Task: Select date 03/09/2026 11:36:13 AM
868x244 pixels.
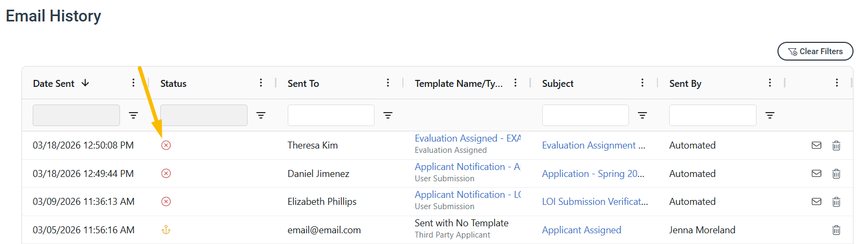Action: [84, 202]
